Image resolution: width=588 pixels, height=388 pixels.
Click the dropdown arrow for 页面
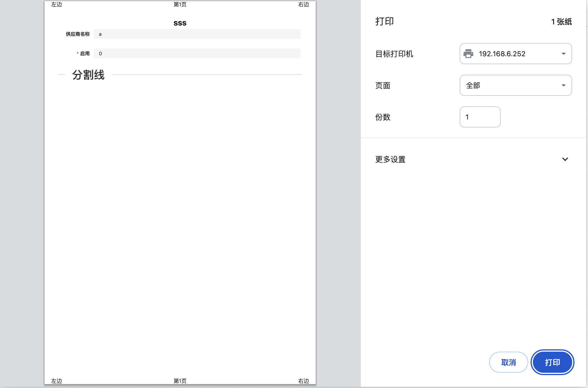click(x=563, y=85)
